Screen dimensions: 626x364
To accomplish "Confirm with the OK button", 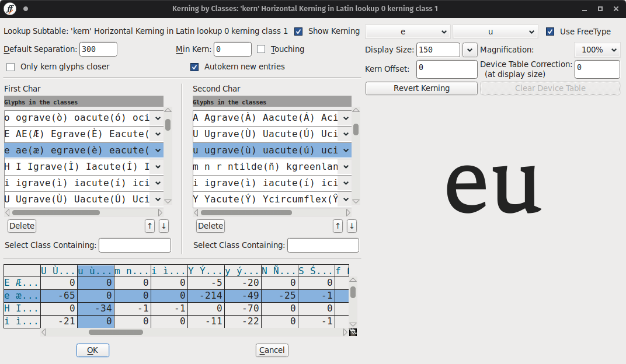I will click(93, 350).
